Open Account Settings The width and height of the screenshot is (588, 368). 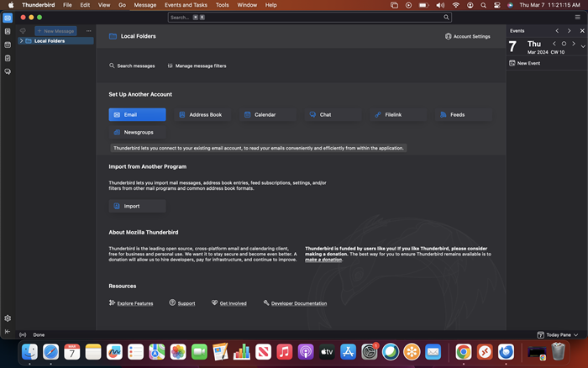[x=467, y=36]
